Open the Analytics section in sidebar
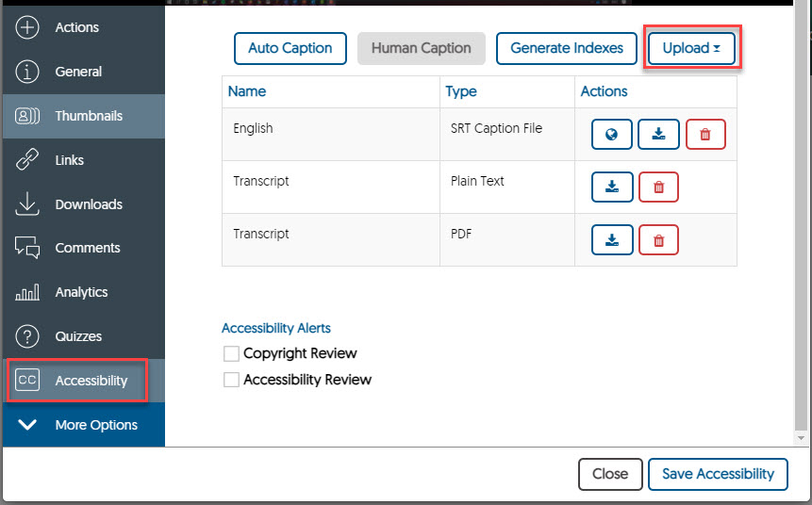 coord(81,292)
